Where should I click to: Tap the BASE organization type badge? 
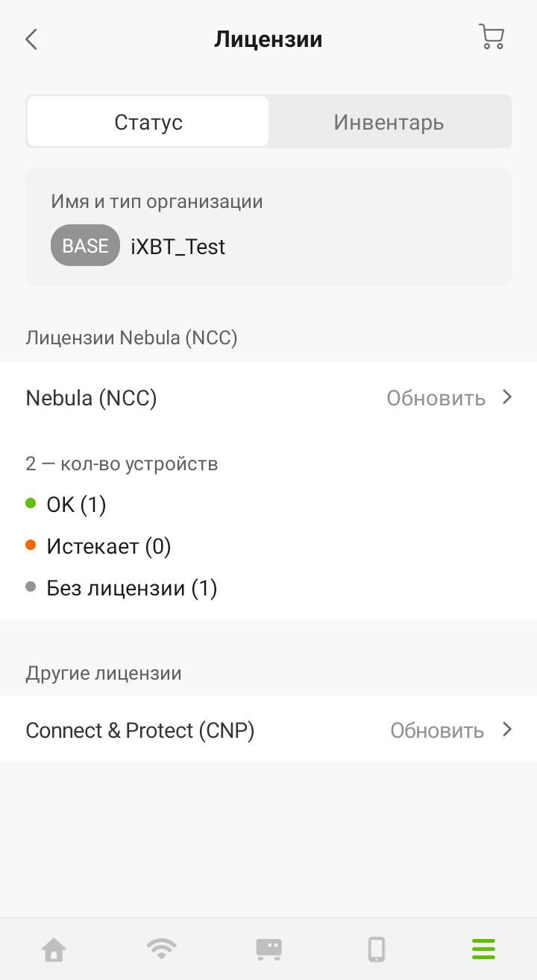point(85,246)
